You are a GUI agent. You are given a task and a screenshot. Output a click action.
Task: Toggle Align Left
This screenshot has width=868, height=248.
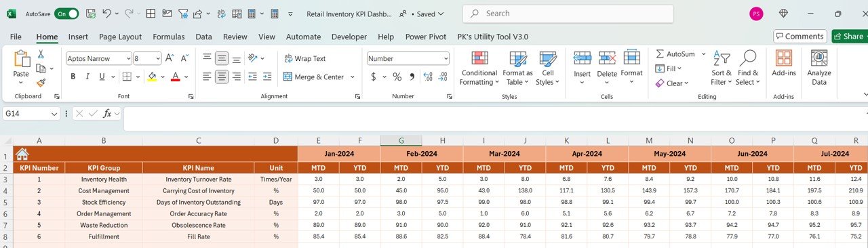pos(207,77)
